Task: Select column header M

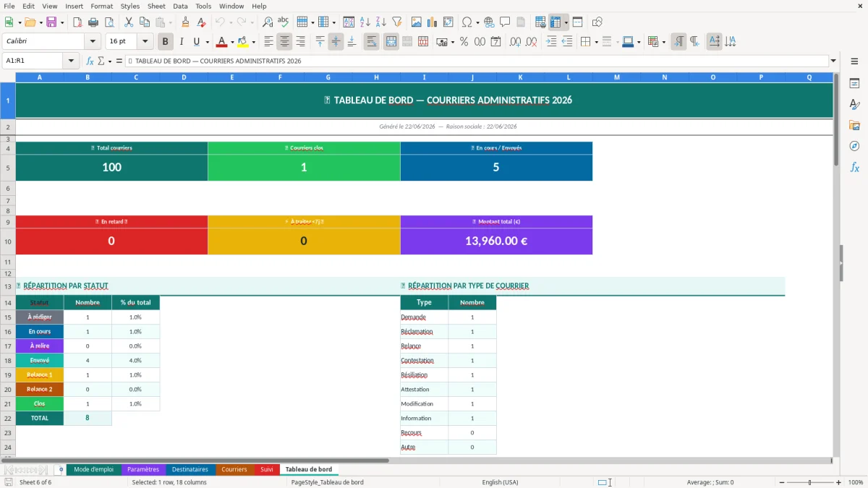Action: [617, 77]
